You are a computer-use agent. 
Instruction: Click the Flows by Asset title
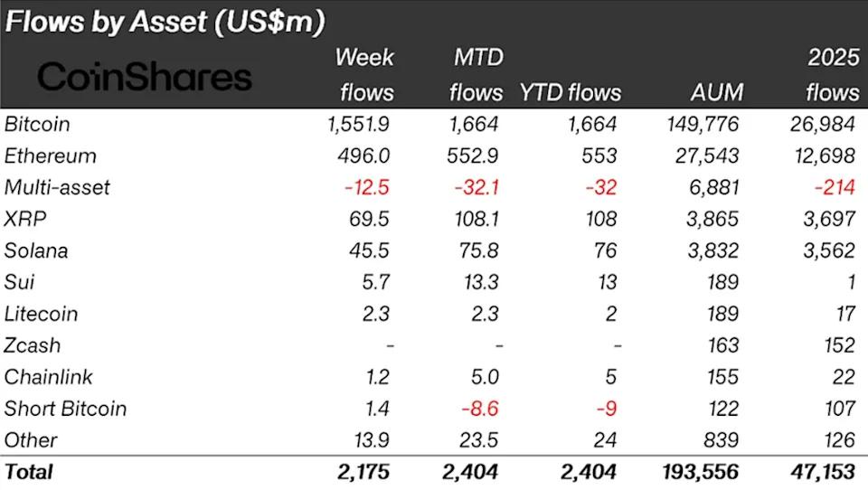[165, 22]
